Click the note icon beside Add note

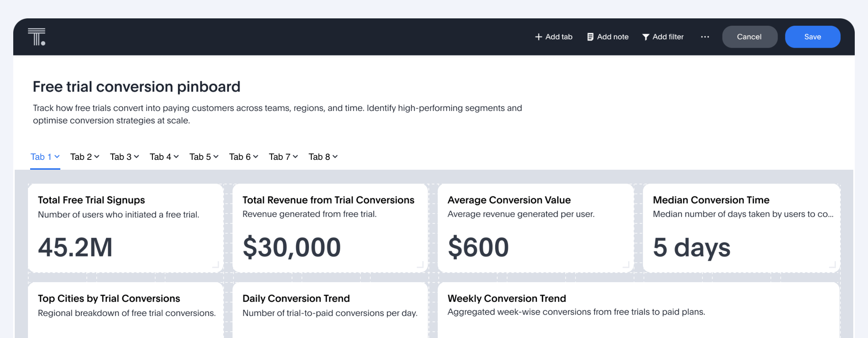click(590, 37)
